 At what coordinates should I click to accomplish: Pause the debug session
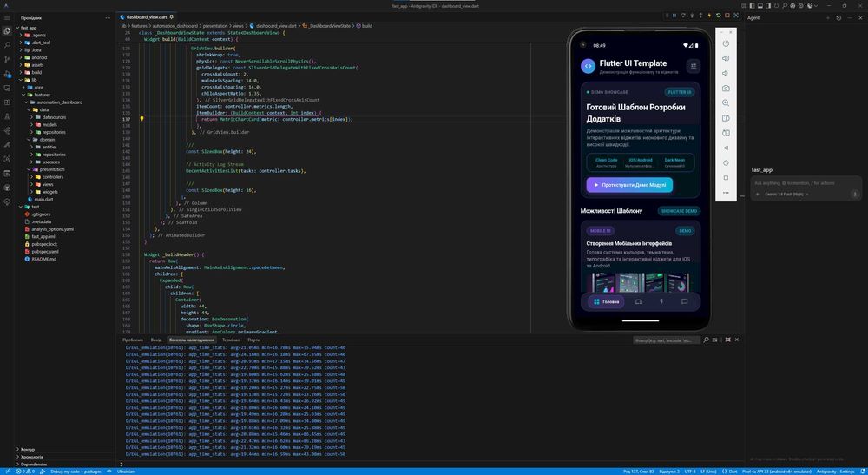pos(674,16)
